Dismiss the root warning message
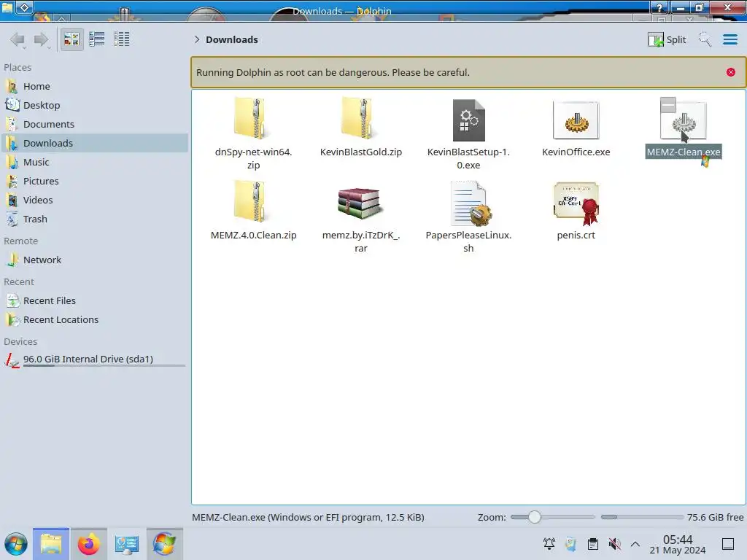Screen dimensions: 747x560 [731, 72]
